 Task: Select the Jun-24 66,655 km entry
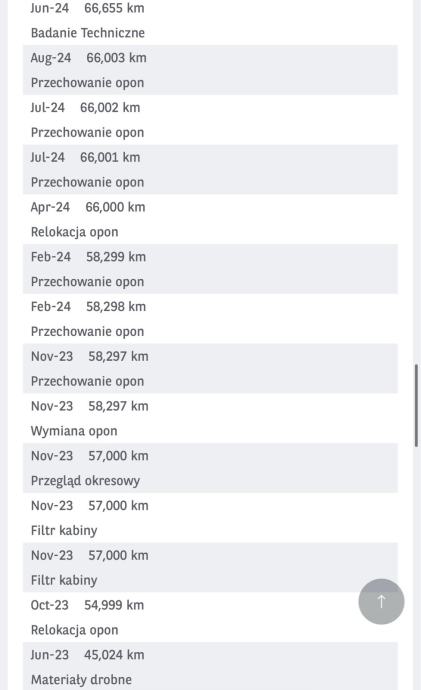pyautogui.click(x=210, y=20)
